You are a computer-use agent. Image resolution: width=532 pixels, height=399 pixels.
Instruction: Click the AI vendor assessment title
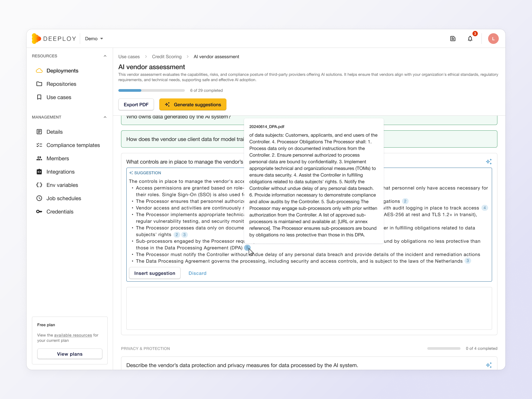click(x=152, y=67)
